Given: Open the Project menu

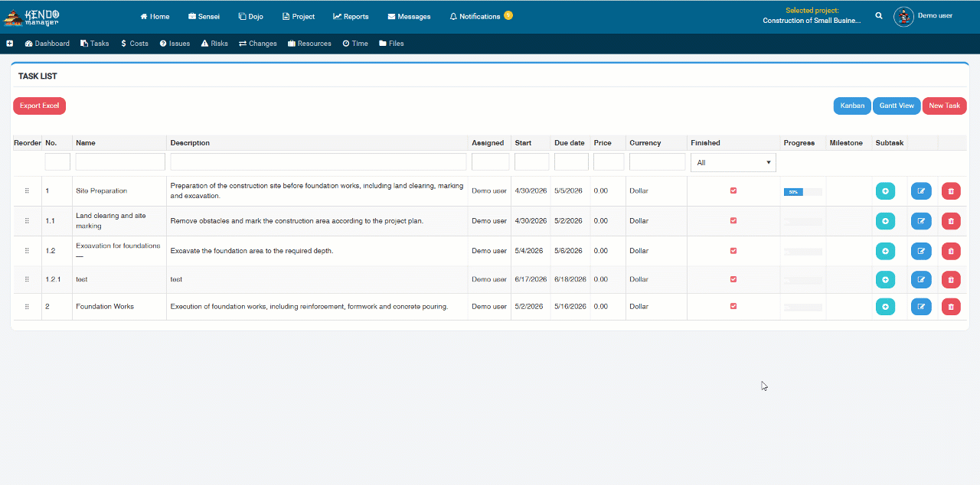Looking at the screenshot, I should [x=299, y=17].
